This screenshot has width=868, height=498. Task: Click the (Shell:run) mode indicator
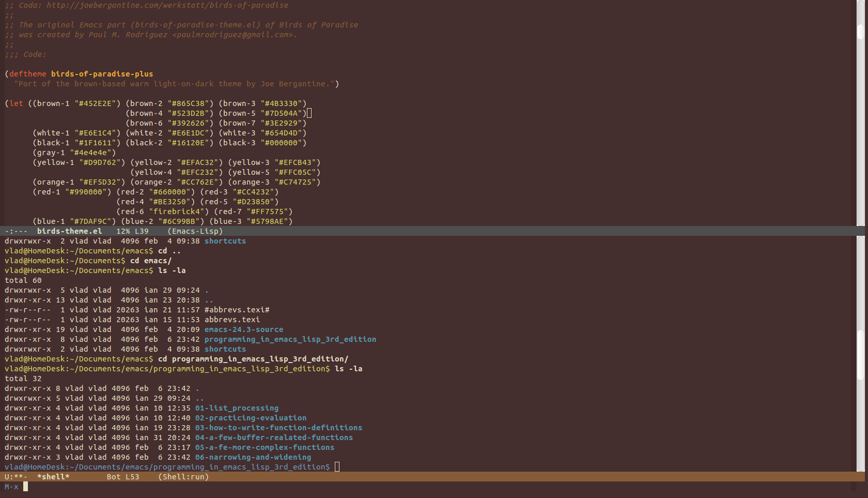coord(183,477)
